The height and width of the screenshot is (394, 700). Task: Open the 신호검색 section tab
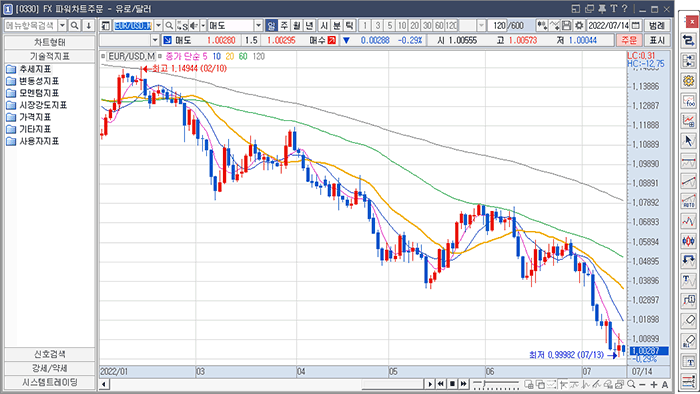point(50,354)
